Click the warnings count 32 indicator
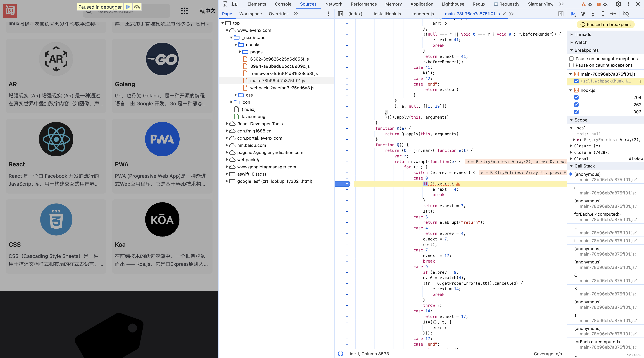The height and width of the screenshot is (358, 644). [587, 4]
